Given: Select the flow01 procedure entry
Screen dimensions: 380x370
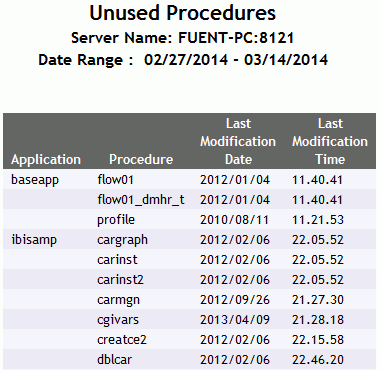Looking at the screenshot, I should pyautogui.click(x=115, y=180).
